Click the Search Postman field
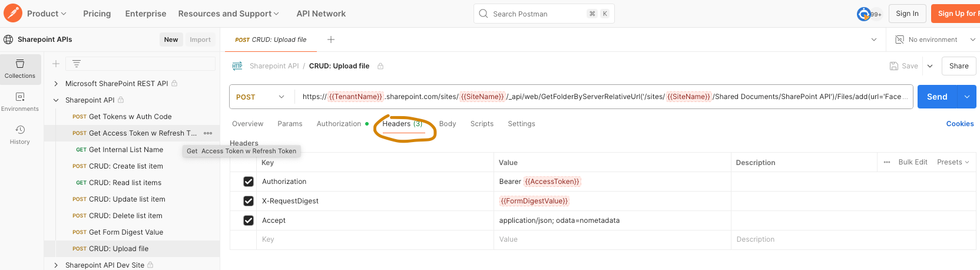 coord(544,14)
